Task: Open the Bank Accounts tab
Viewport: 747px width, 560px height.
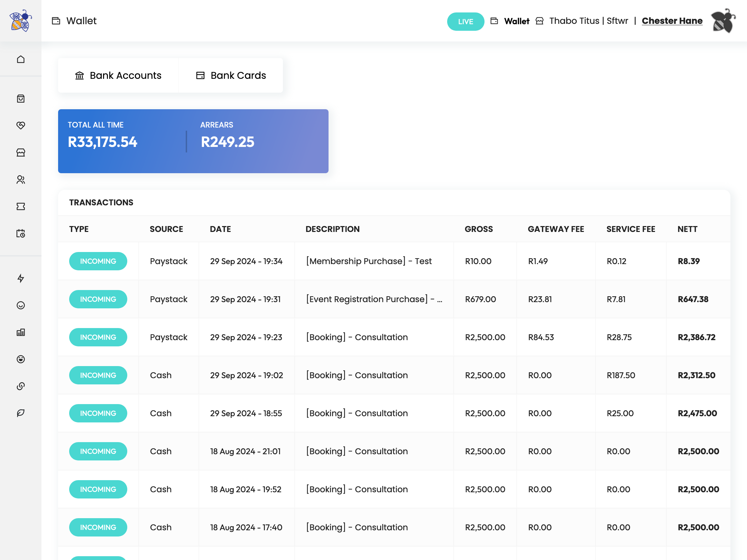Action: tap(118, 75)
